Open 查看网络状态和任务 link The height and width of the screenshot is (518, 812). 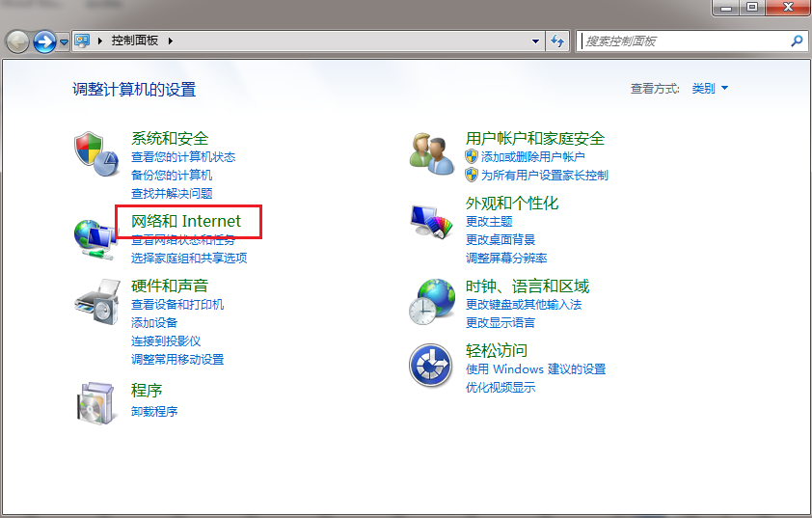(183, 240)
